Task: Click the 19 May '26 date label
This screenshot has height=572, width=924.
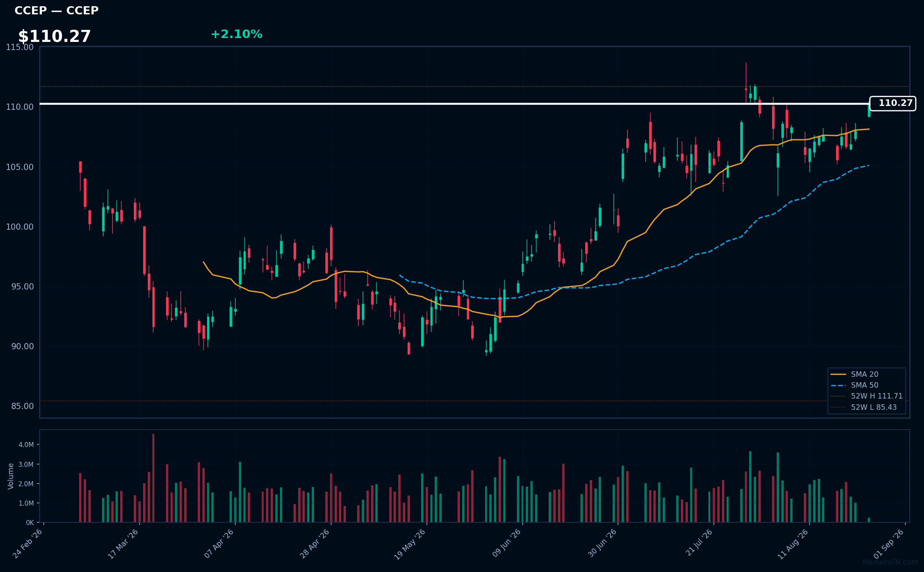Action: point(410,544)
